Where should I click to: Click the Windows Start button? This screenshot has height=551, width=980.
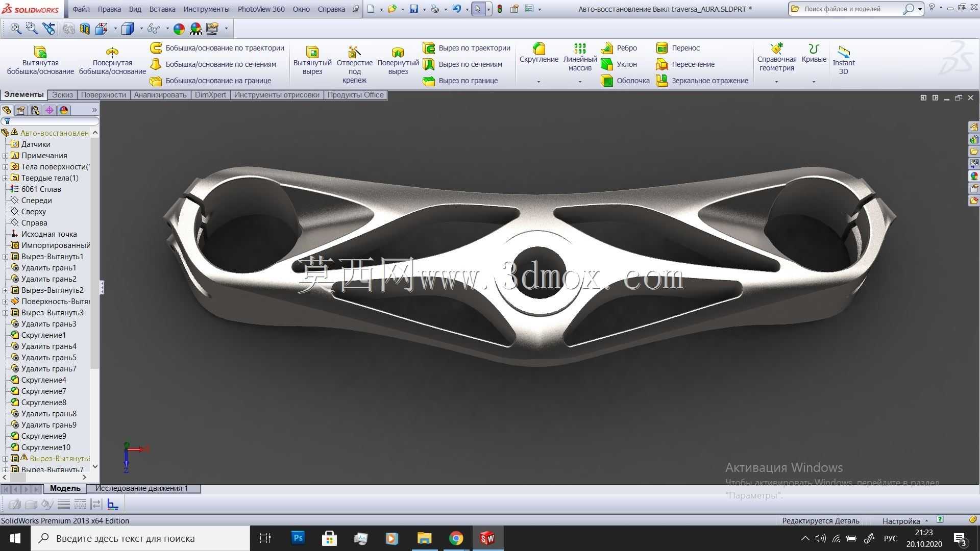coord(15,538)
